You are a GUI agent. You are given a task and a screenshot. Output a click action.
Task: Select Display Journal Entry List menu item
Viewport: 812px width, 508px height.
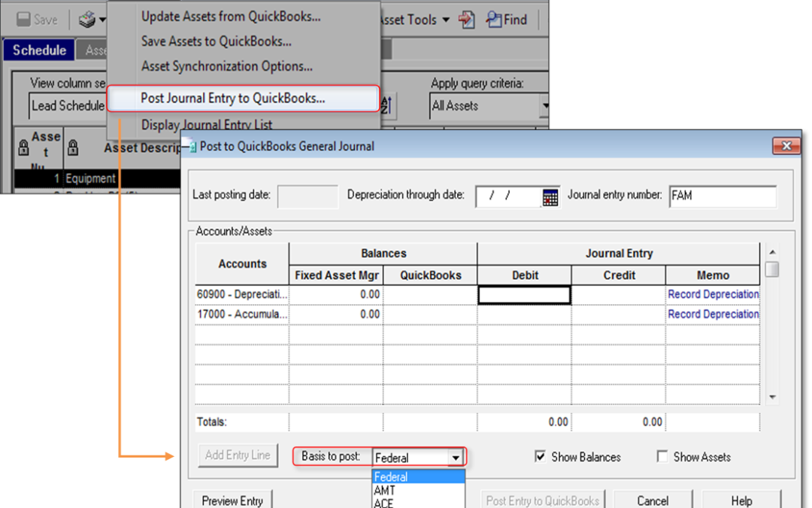[x=207, y=125]
